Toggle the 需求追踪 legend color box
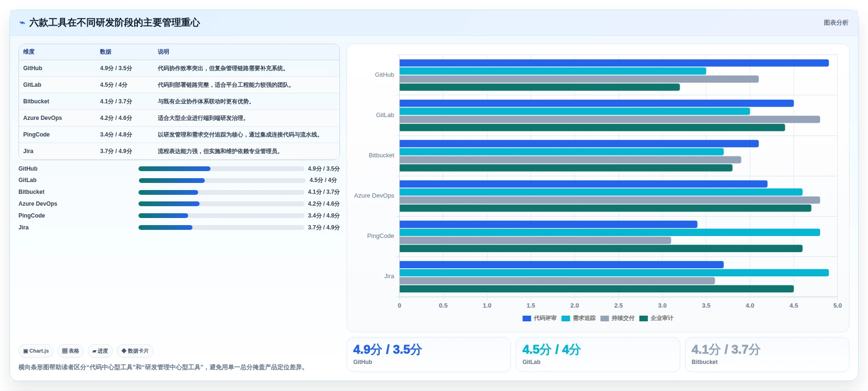The height and width of the screenshot is (391, 868). coord(566,318)
